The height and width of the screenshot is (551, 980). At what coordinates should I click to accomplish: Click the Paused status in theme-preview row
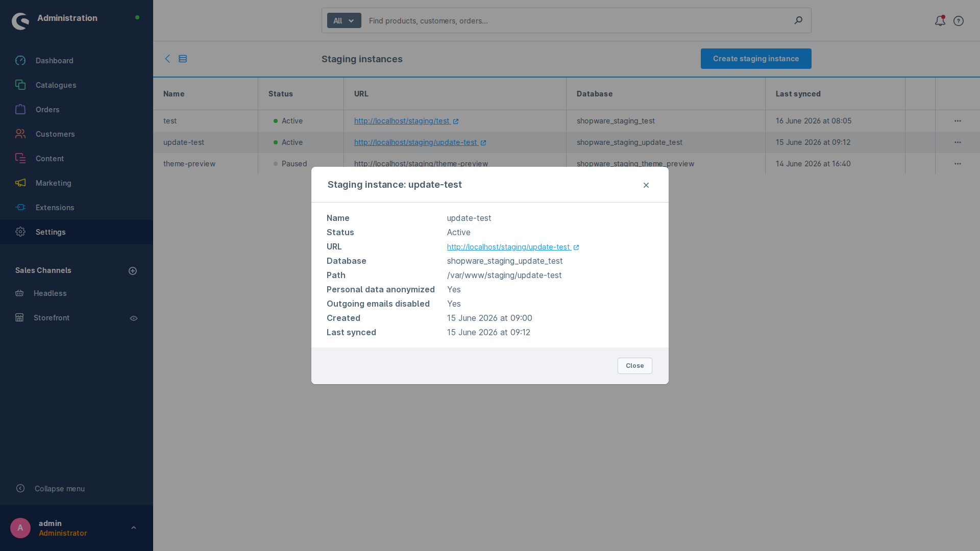[290, 164]
